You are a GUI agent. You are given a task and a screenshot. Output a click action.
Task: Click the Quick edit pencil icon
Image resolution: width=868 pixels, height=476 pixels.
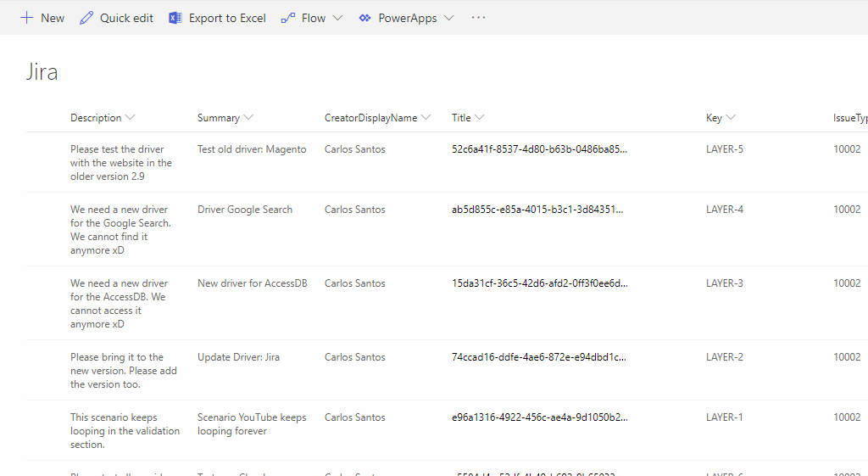pos(86,18)
